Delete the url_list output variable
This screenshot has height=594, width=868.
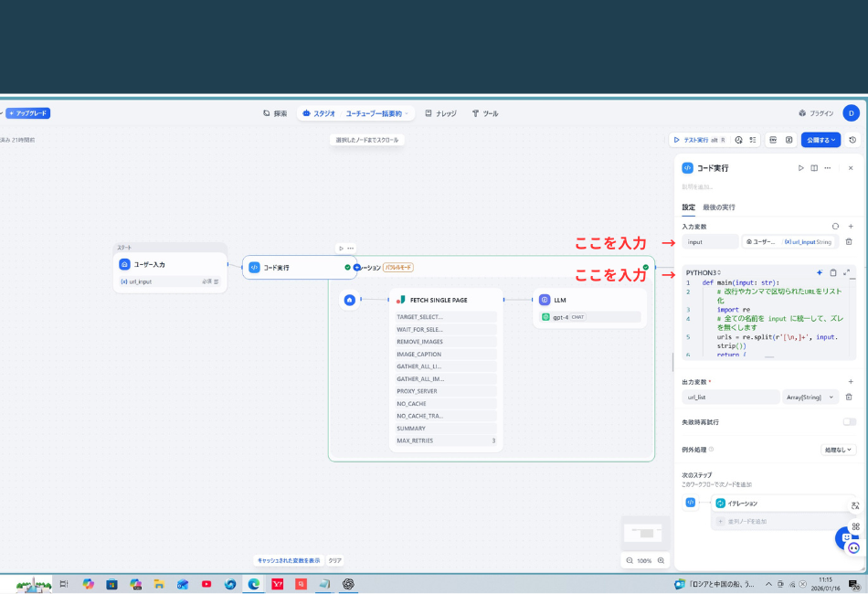pos(849,397)
